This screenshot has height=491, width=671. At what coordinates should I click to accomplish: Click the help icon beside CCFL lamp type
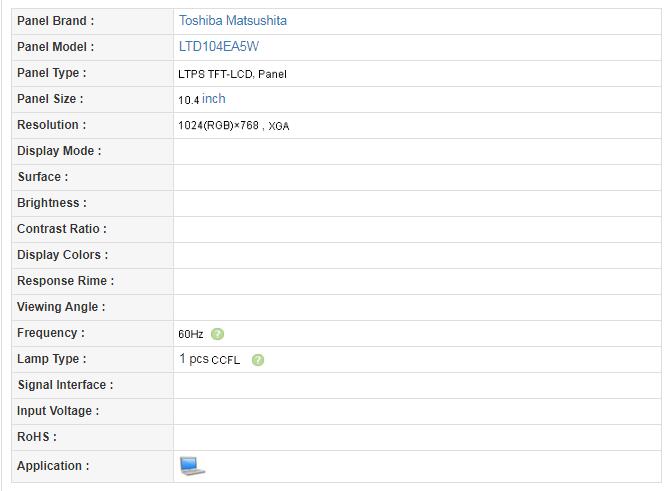coord(258,360)
